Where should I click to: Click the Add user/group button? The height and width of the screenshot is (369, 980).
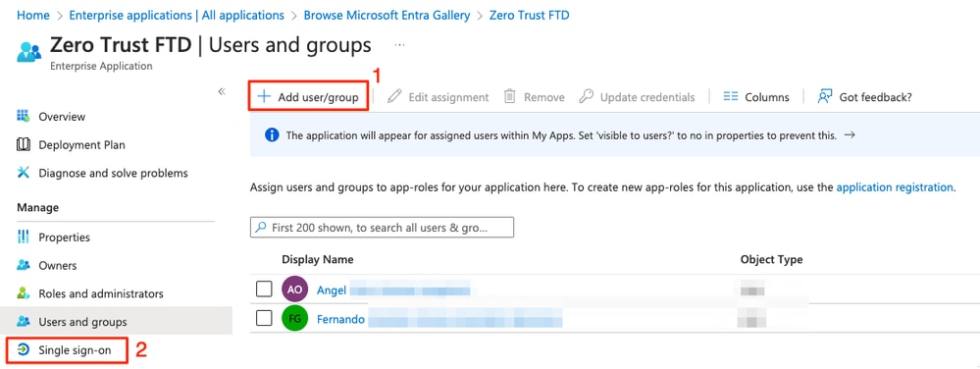(308, 97)
